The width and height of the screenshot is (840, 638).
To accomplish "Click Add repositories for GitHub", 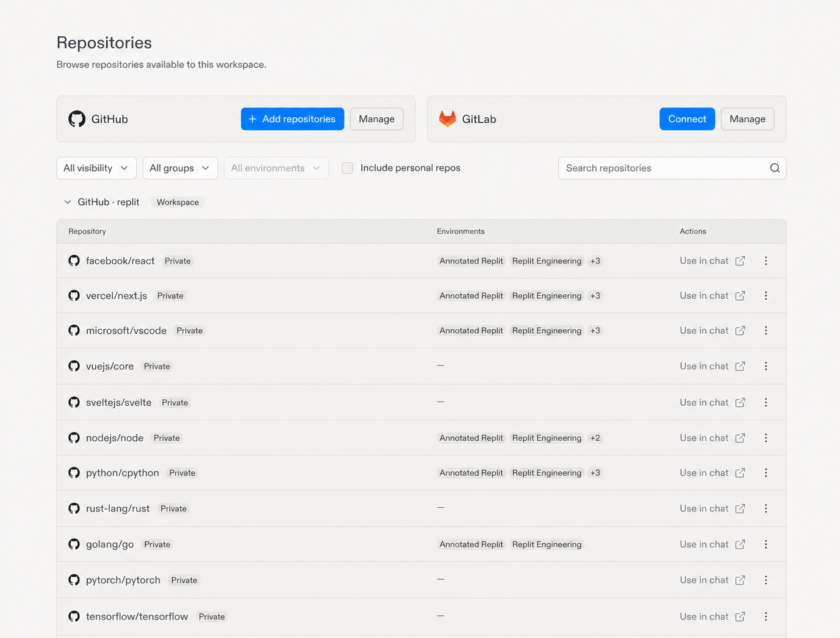I will coord(293,119).
